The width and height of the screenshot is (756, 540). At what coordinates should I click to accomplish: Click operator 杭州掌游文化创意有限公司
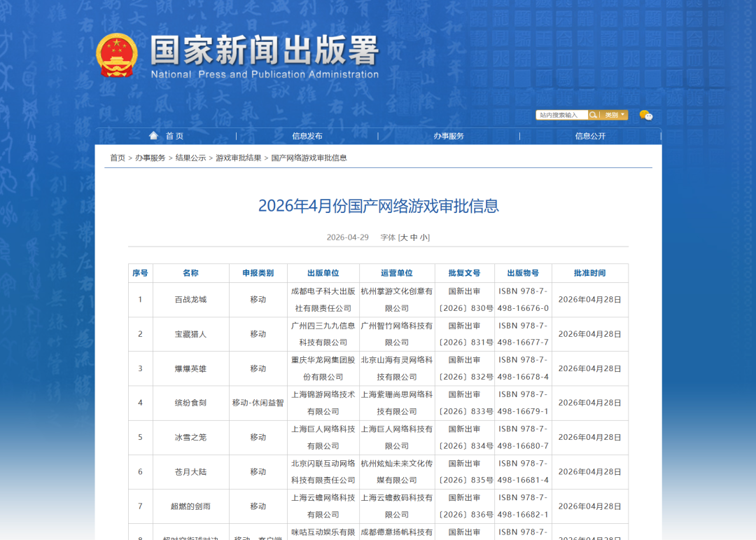tap(397, 300)
